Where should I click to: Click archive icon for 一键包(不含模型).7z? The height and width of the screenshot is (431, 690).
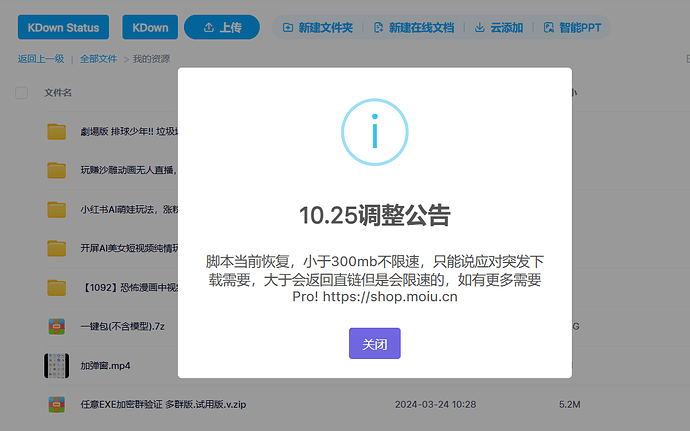[x=57, y=326]
